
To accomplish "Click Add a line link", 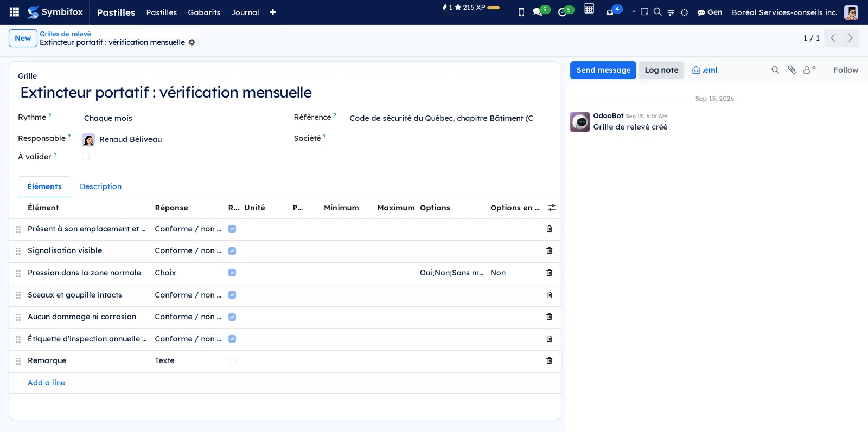I will (46, 383).
